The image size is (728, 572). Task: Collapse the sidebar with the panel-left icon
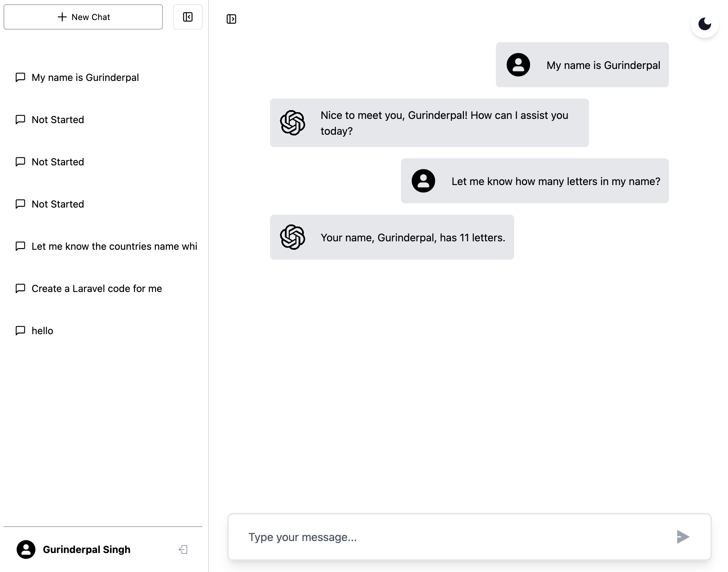pyautogui.click(x=188, y=17)
